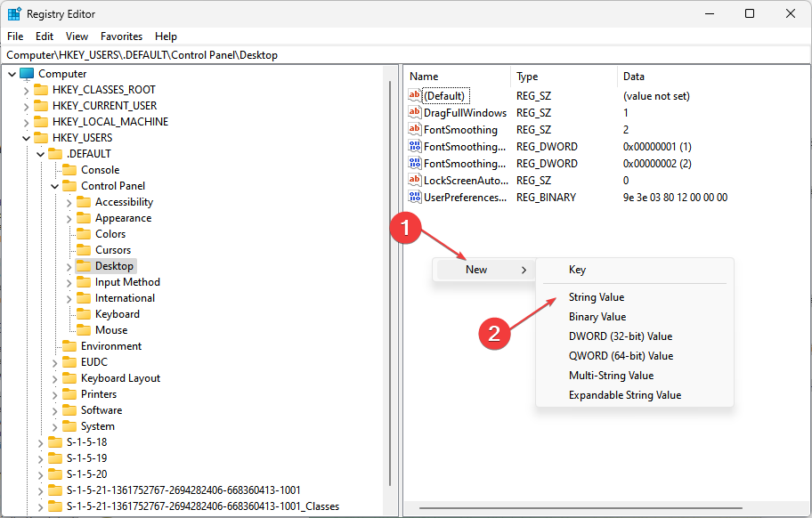Click the Console folder icon

69,170
